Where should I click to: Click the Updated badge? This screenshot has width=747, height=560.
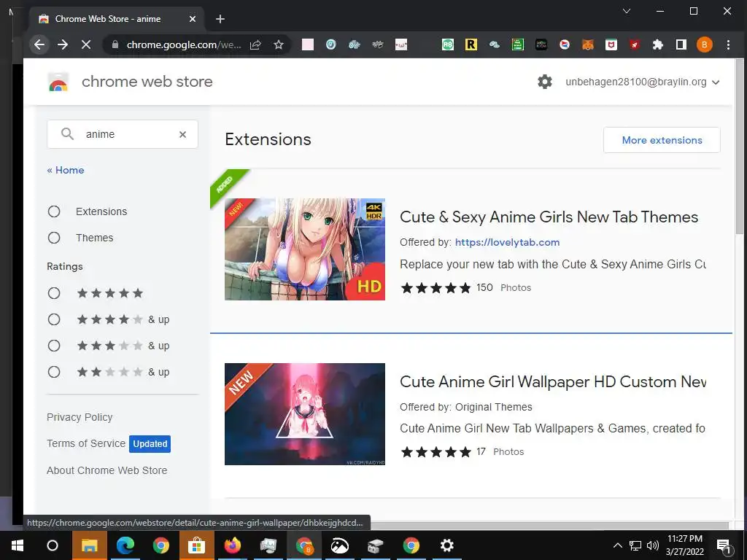click(150, 444)
